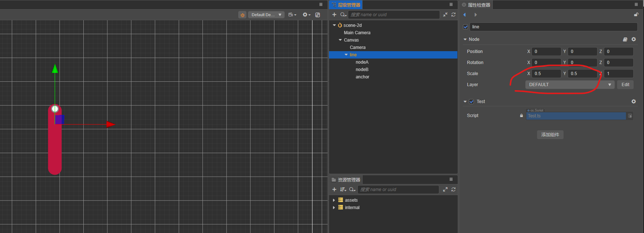Select the anchor node in hierarchy
Image resolution: width=644 pixels, height=233 pixels.
(362, 77)
